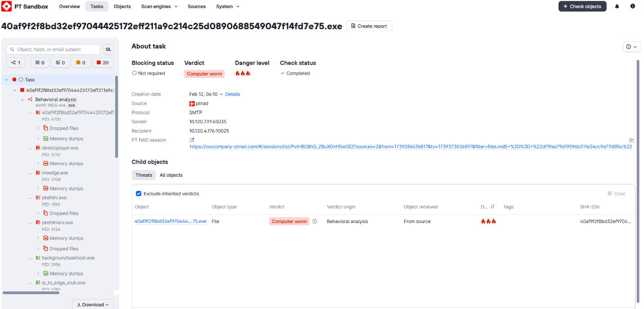The width and height of the screenshot is (644, 309).
Task: Copy the PT NAD session link
Action: pyautogui.click(x=631, y=140)
